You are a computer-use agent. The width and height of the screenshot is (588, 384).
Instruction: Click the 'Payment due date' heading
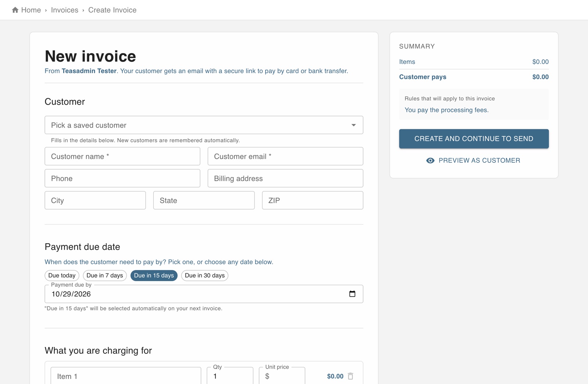click(x=82, y=247)
